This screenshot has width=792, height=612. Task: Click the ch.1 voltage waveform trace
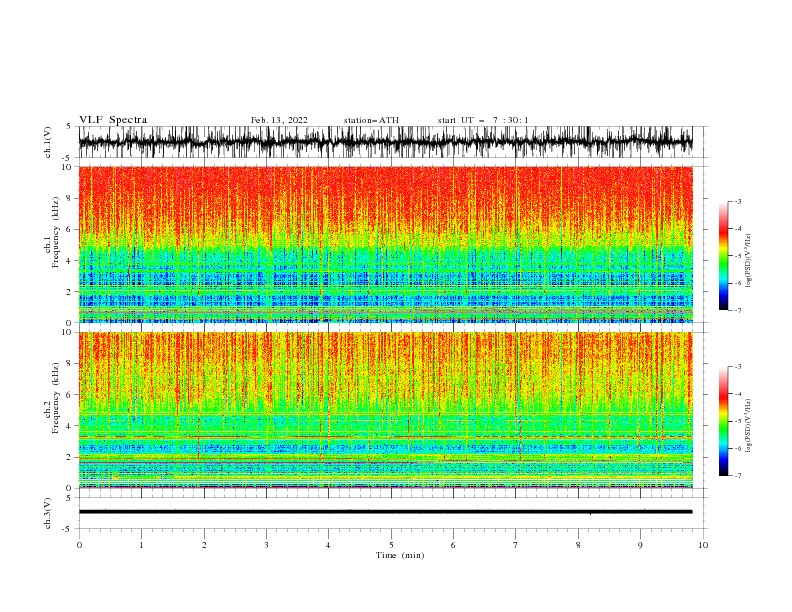tap(385, 142)
